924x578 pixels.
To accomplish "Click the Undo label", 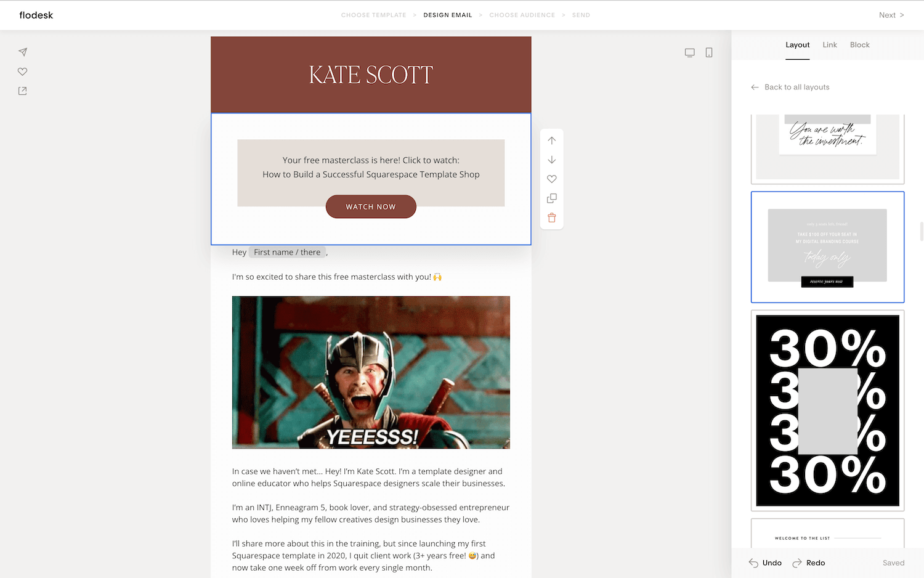I will click(772, 563).
